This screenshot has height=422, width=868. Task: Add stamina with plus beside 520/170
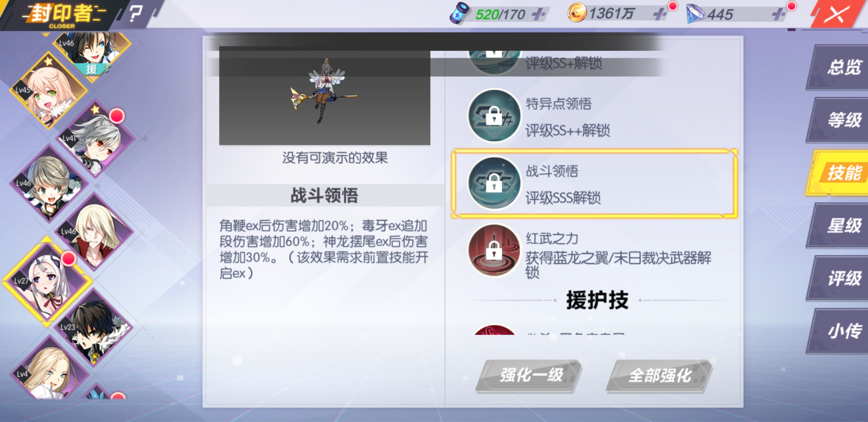click(538, 14)
